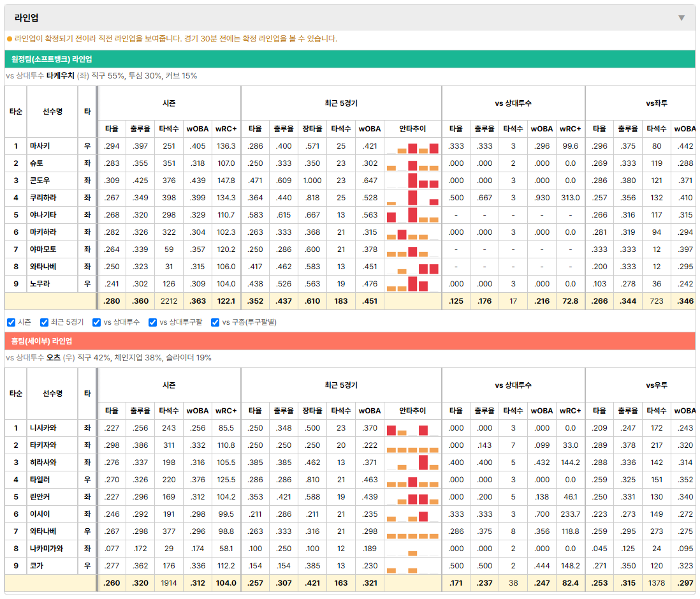The height and width of the screenshot is (599, 700).
Task: Toggle vs 구종(투구팔별) checkbox
Action: [215, 323]
